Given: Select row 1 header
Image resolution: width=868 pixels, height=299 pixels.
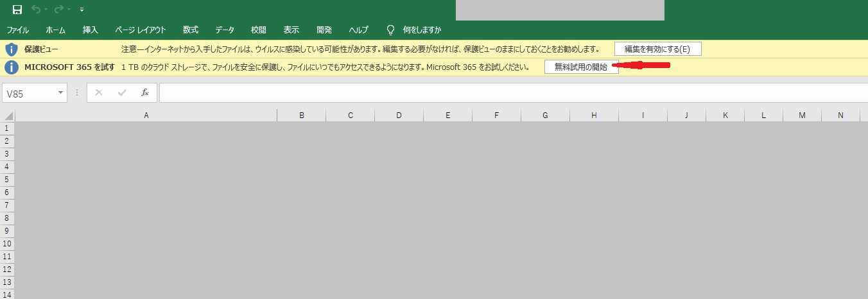Looking at the screenshot, I should click(x=7, y=128).
